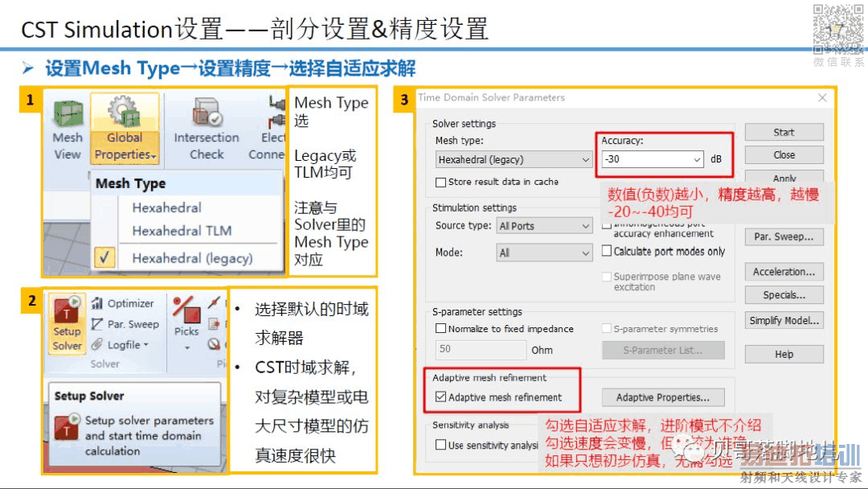Viewport: 868px width, 489px height.
Task: Run the Intersection Check tool
Action: pyautogui.click(x=207, y=129)
